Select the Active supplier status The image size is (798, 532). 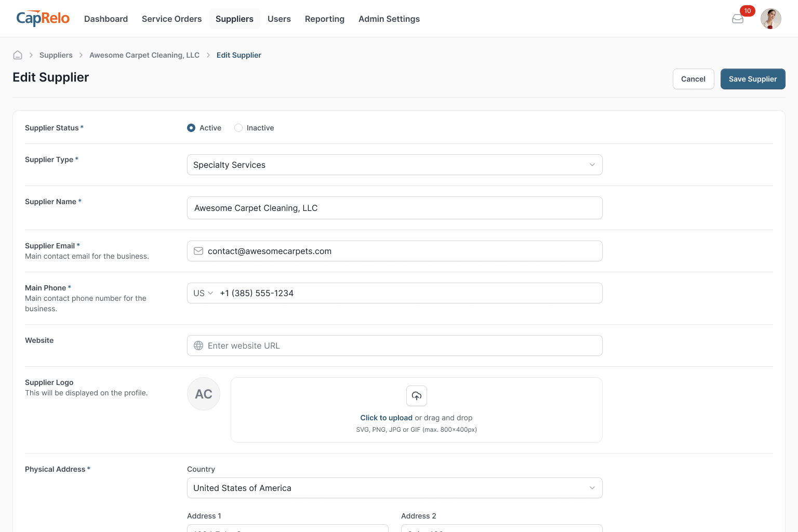pos(191,128)
